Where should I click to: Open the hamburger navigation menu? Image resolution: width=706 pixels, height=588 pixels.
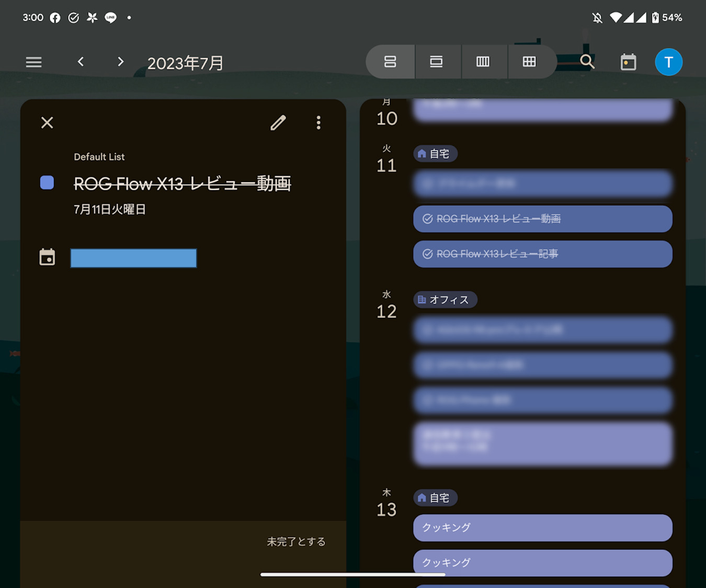34,62
